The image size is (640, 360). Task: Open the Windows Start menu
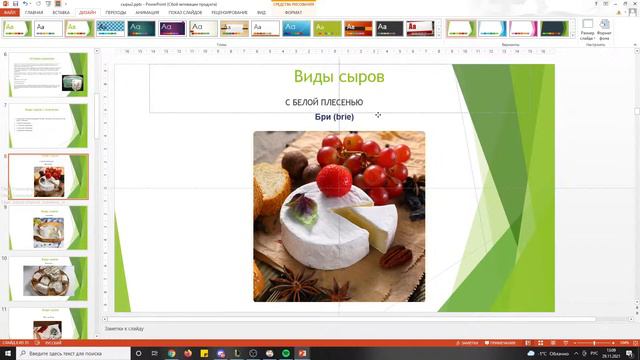click(8, 353)
